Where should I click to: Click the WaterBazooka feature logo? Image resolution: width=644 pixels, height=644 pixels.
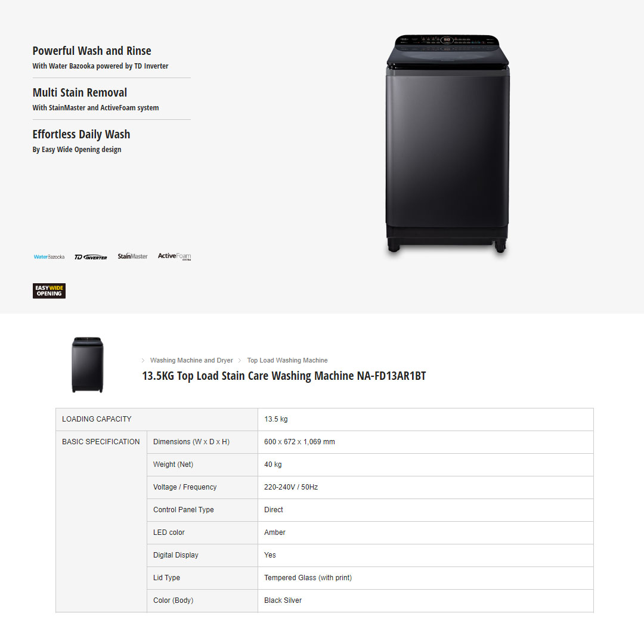49,256
